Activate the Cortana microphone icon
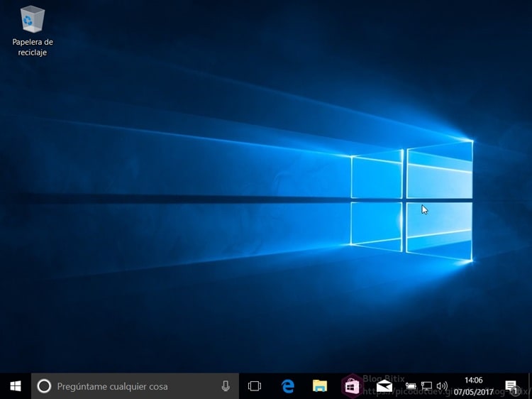The image size is (532, 399). point(226,386)
